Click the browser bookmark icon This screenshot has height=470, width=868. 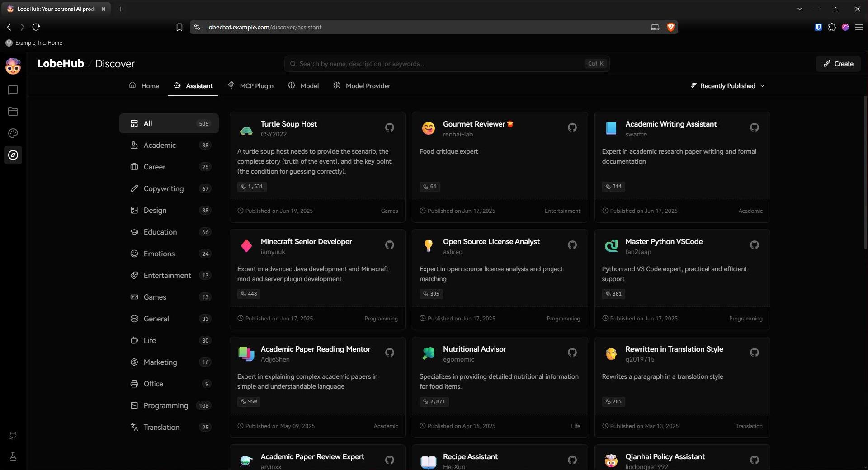(x=179, y=27)
